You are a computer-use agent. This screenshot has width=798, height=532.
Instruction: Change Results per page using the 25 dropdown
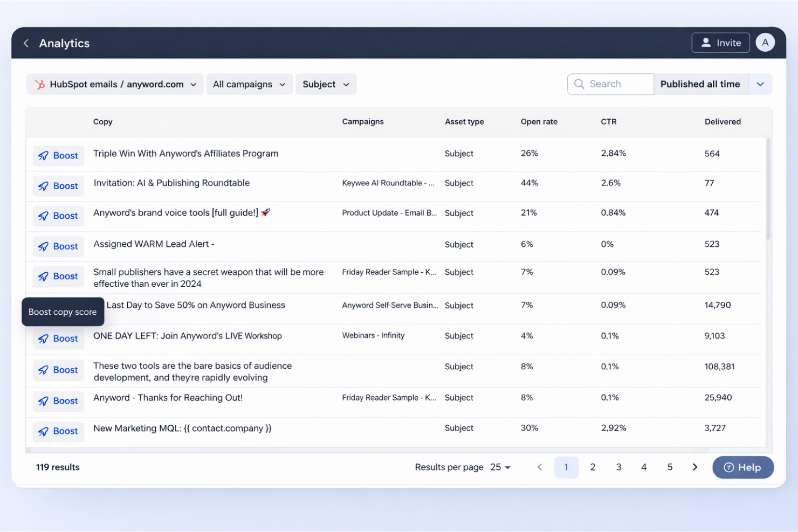tap(500, 467)
